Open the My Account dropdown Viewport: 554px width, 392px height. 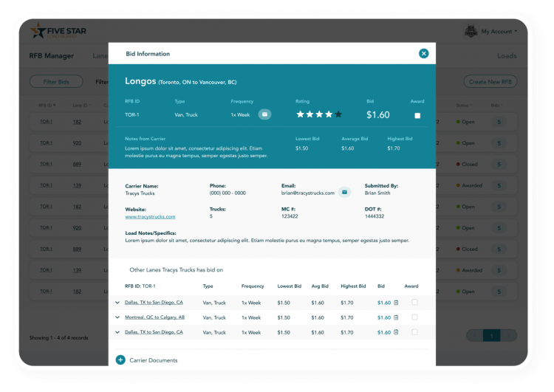pyautogui.click(x=498, y=32)
